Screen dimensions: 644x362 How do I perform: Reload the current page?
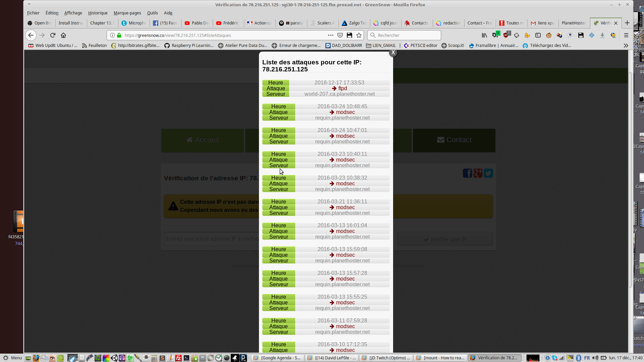point(53,35)
